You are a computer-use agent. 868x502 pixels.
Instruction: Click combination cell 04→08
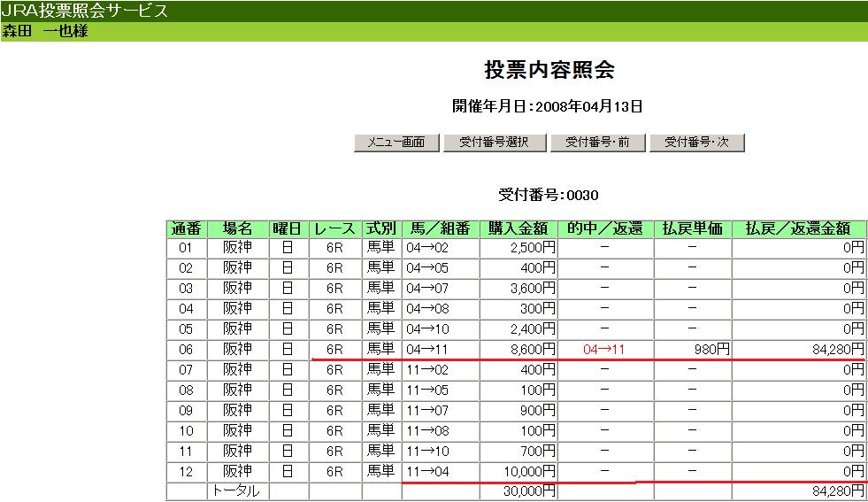tap(427, 309)
